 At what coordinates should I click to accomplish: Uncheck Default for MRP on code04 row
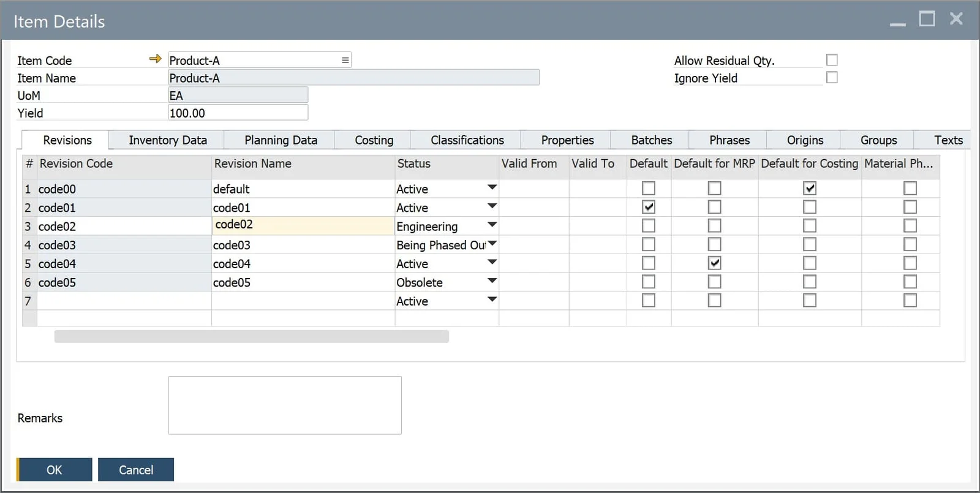click(x=714, y=263)
